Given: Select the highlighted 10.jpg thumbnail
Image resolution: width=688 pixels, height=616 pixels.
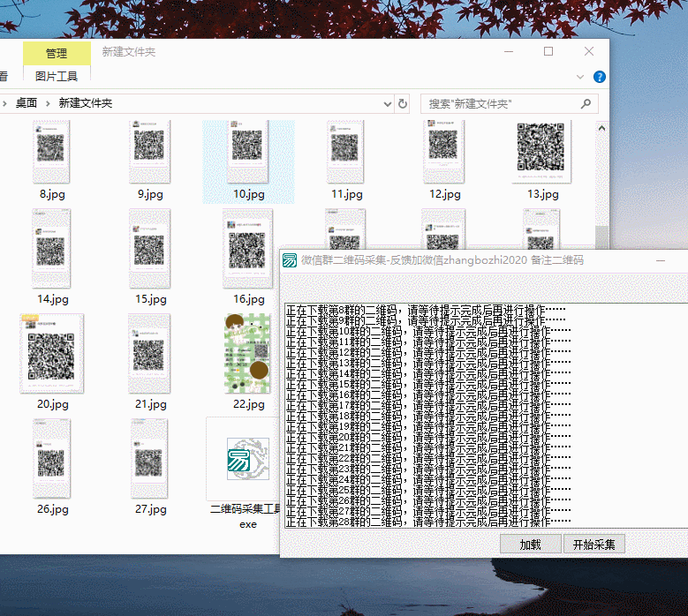Looking at the screenshot, I should point(248,150).
